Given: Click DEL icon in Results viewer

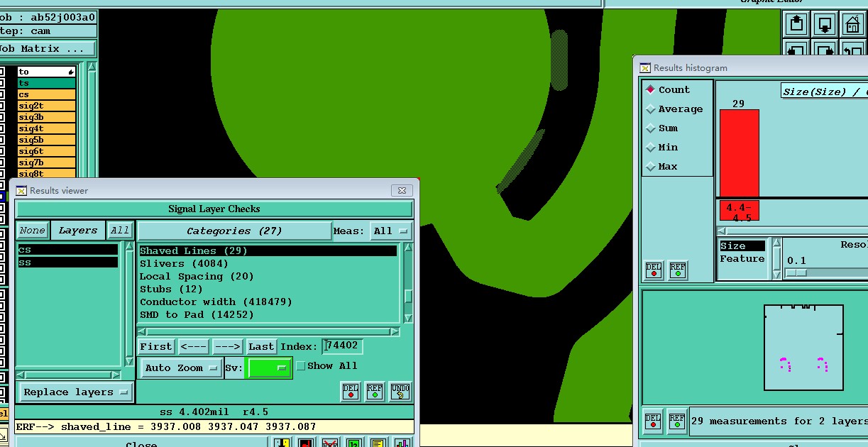Looking at the screenshot, I should click(x=351, y=392).
